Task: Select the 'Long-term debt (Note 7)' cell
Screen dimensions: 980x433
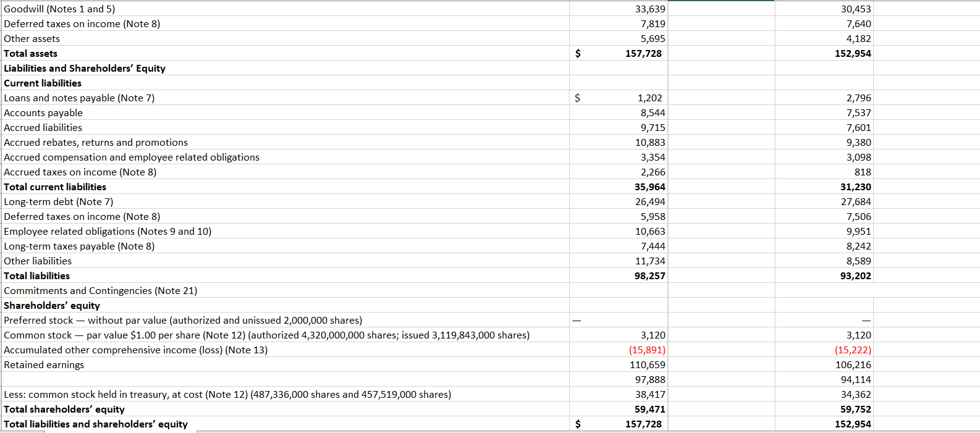Action: click(286, 201)
